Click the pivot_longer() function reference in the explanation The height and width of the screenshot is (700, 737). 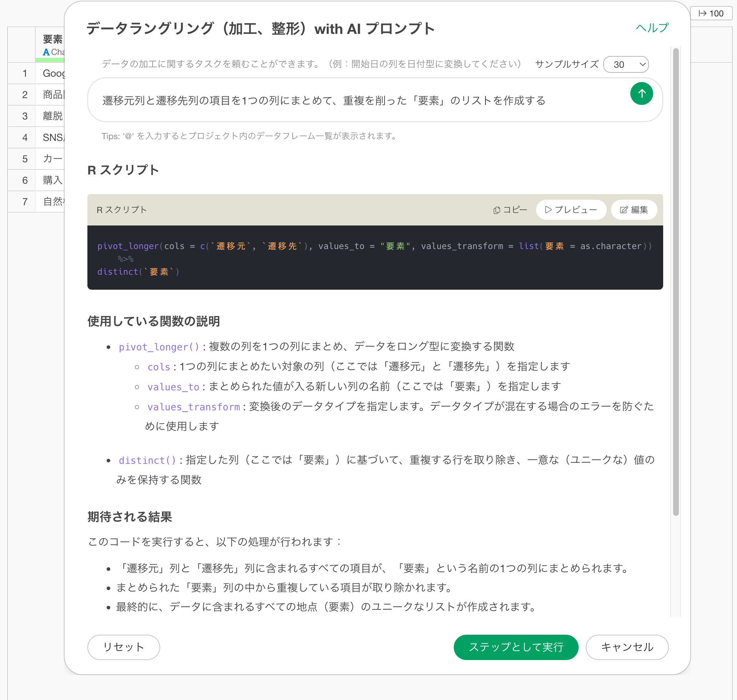coord(159,347)
